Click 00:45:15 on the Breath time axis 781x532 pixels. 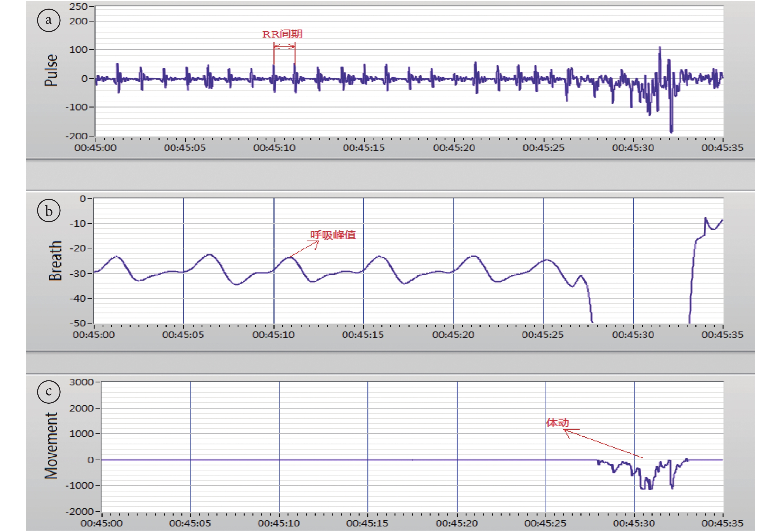coord(363,335)
